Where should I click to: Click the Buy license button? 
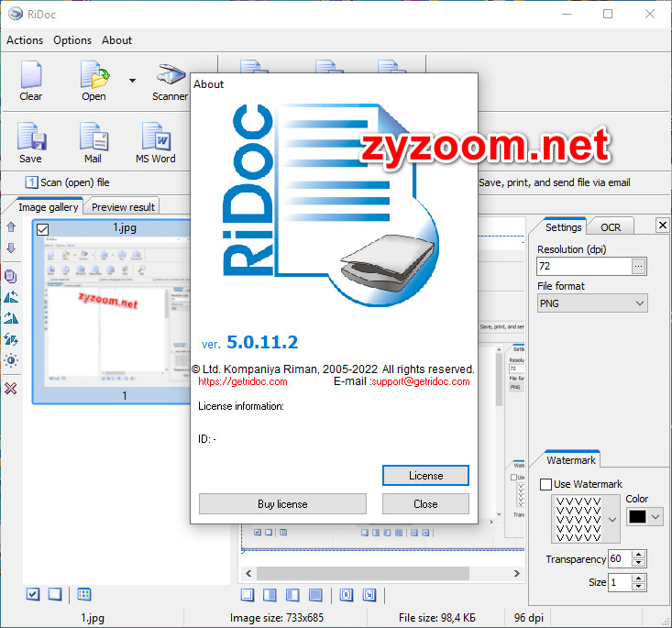(282, 503)
